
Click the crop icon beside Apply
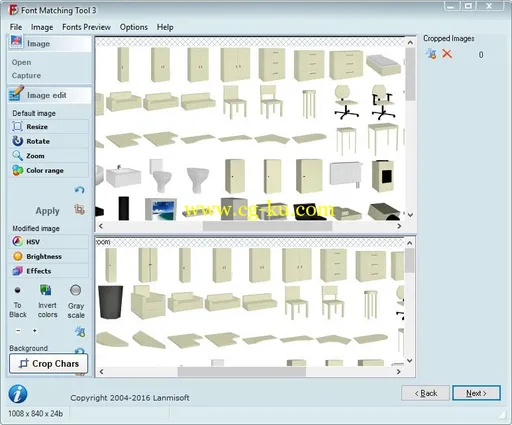tap(79, 210)
